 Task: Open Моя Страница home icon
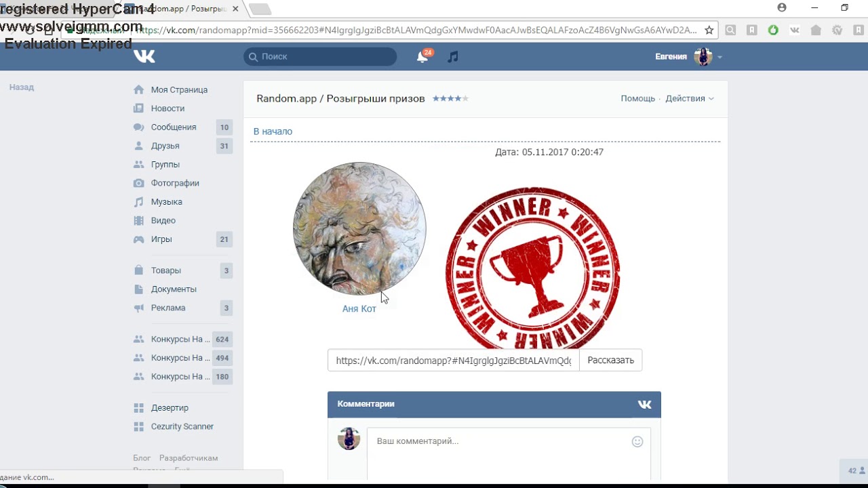(139, 89)
